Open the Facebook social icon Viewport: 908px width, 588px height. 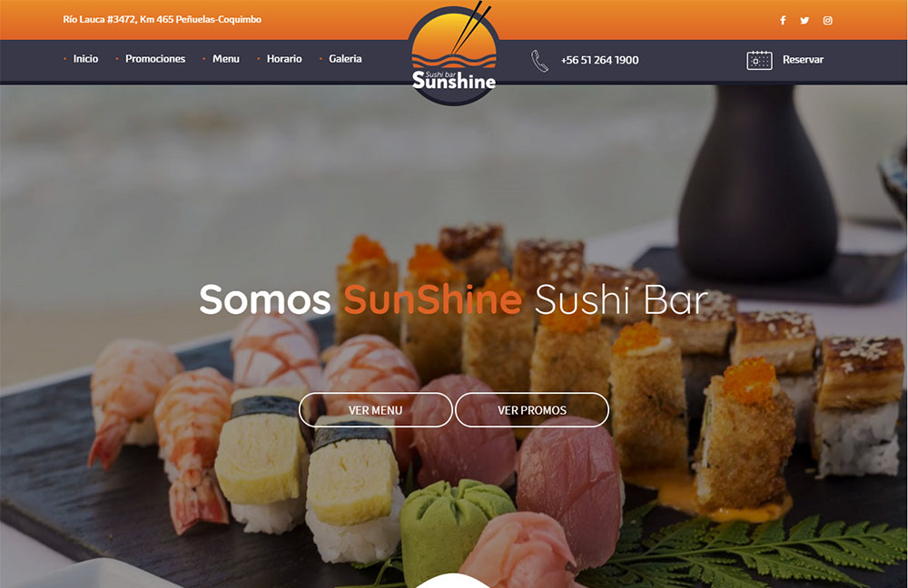[x=783, y=20]
